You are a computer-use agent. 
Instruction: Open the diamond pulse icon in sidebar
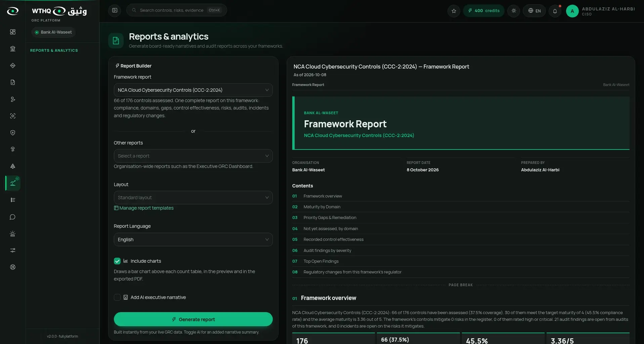[x=13, y=66]
